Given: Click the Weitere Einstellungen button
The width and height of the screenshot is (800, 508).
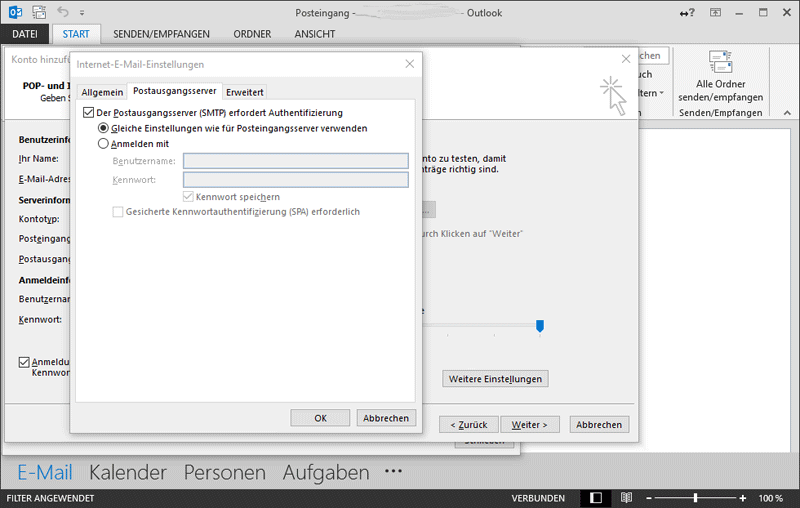Looking at the screenshot, I should (495, 379).
